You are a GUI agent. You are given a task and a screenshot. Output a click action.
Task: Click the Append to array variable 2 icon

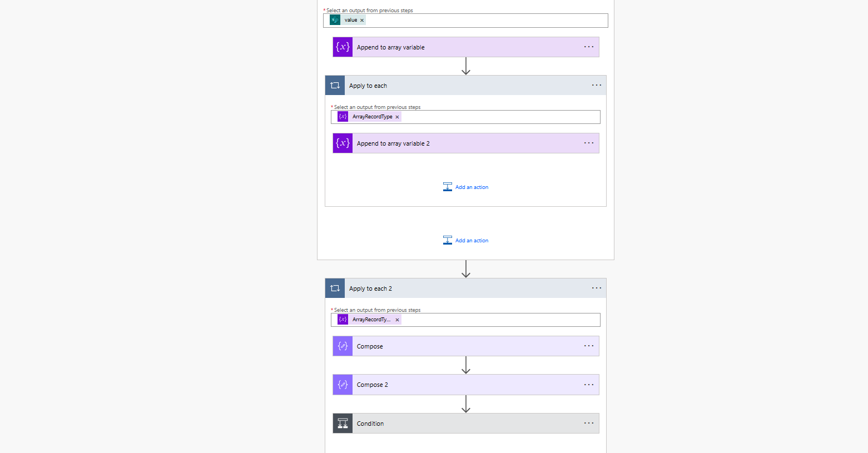(343, 143)
